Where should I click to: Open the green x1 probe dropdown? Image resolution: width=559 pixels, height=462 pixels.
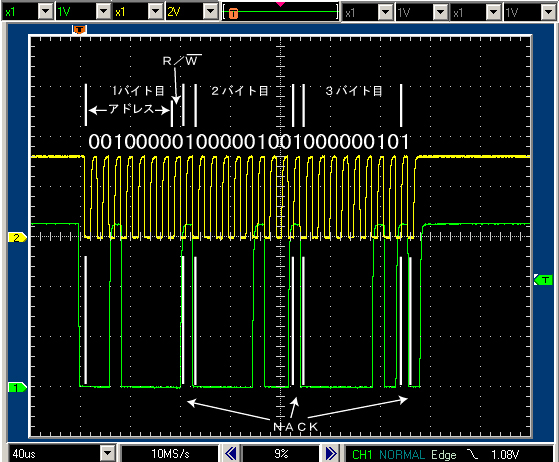[46, 12]
